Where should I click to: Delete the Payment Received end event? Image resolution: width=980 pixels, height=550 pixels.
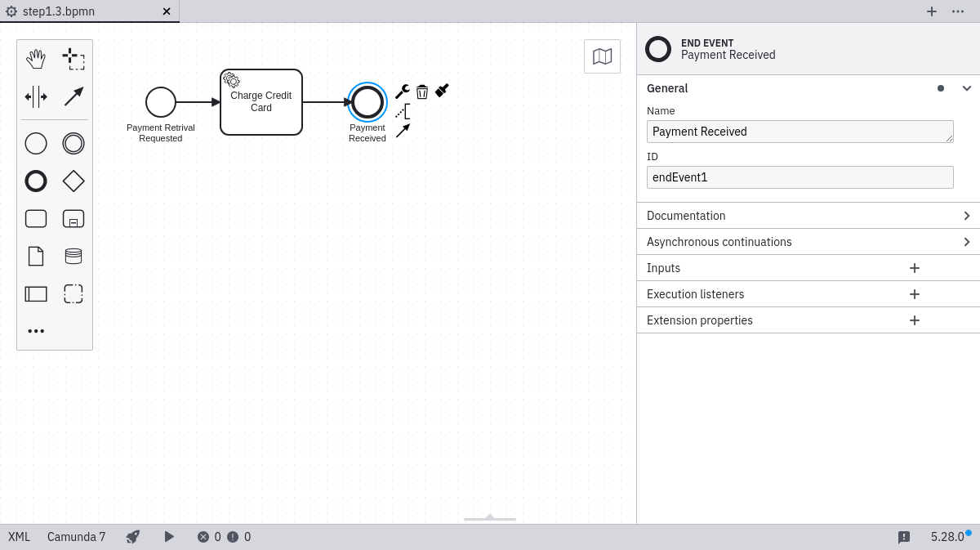coord(422,92)
